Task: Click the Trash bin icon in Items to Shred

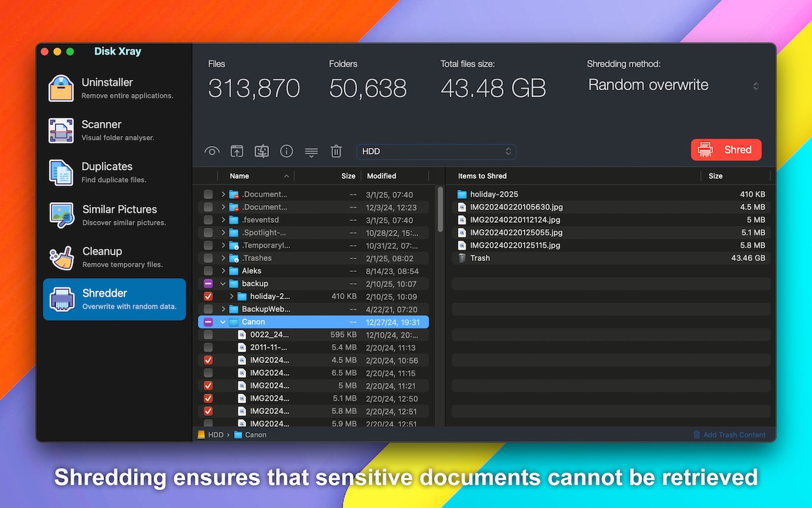Action: point(462,258)
